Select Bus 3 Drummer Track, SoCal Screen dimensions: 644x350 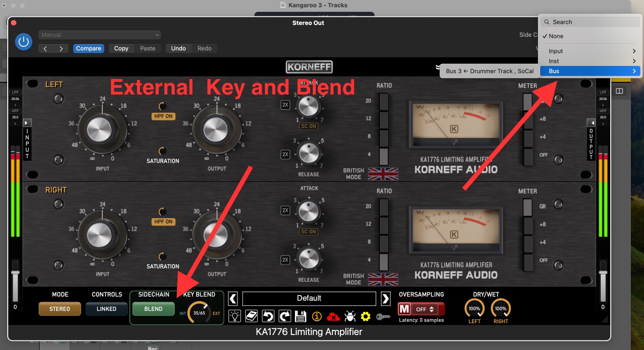pyautogui.click(x=490, y=71)
